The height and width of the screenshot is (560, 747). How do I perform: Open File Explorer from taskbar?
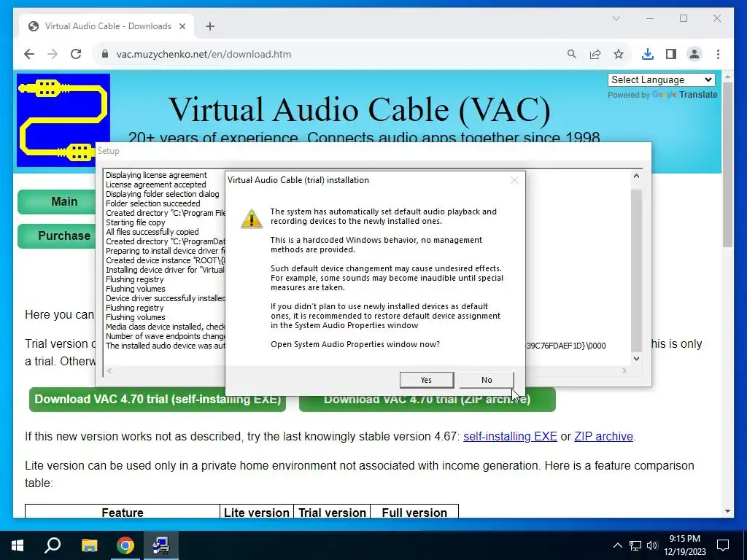click(x=89, y=545)
